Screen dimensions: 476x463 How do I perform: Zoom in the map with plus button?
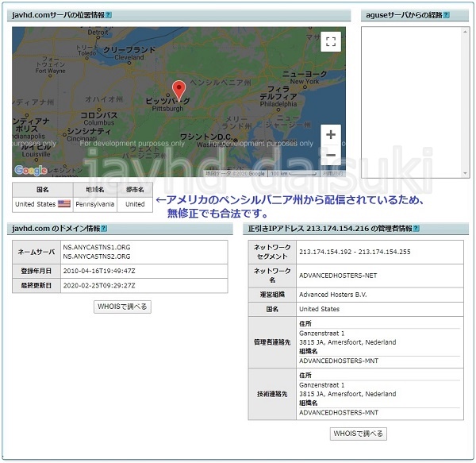click(331, 134)
